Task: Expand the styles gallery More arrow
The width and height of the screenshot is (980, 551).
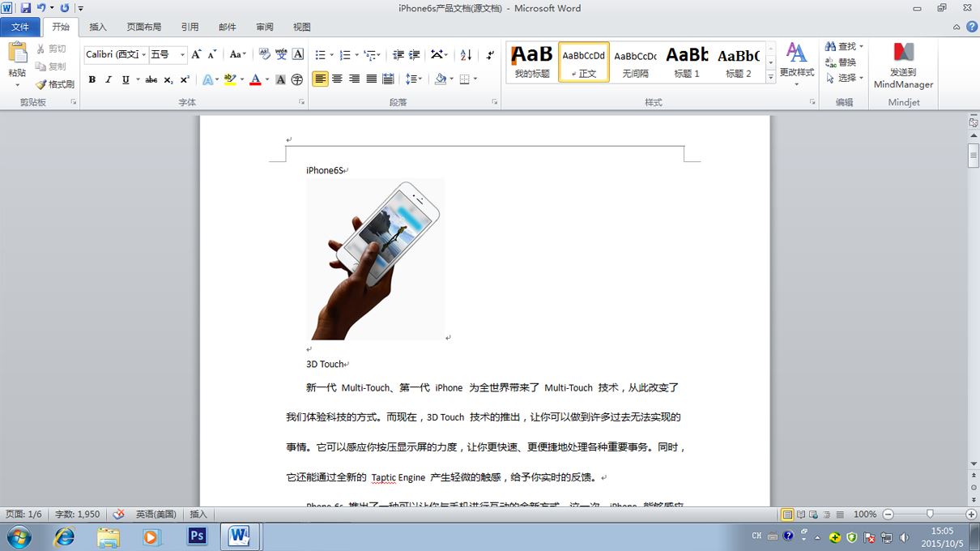Action: [770, 77]
